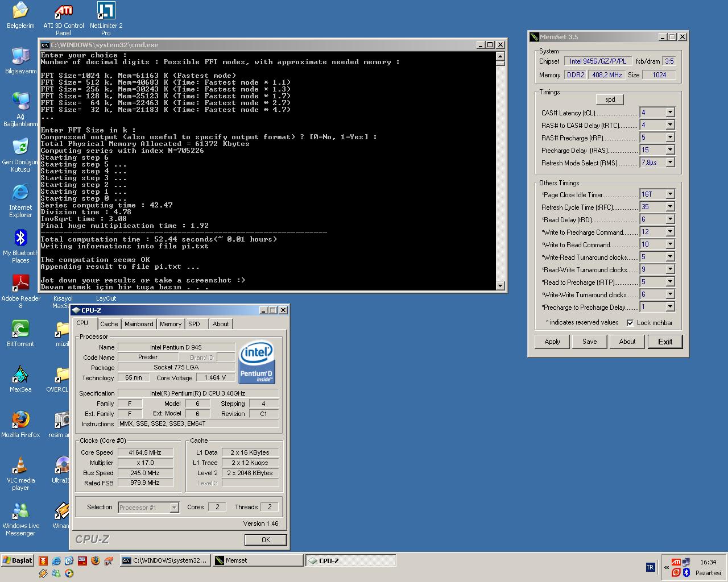Open RAS# to CAS# Delay (tRTC) dropdown

click(x=669, y=125)
